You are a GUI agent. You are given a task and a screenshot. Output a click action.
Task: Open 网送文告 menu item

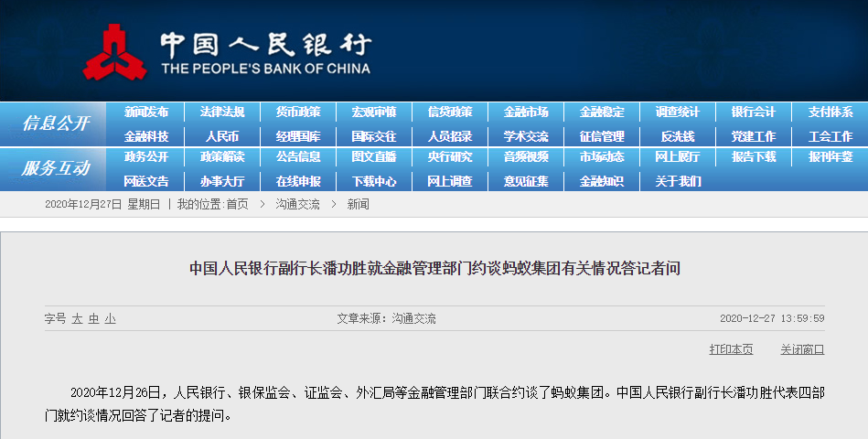[x=146, y=181]
